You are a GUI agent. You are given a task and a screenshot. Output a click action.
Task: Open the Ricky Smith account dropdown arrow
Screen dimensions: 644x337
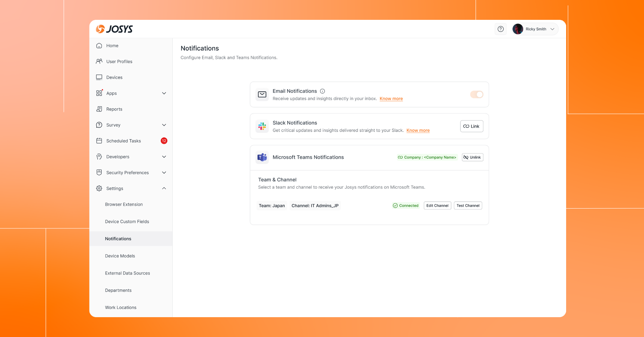click(552, 29)
